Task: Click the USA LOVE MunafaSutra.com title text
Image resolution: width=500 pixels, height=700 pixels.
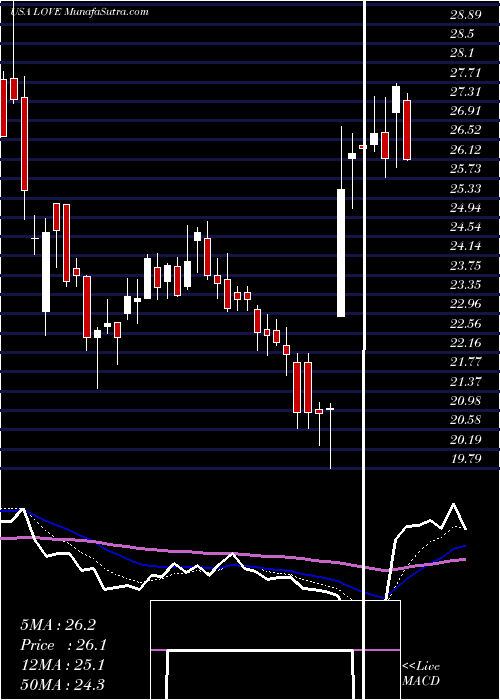Action: coord(79,12)
